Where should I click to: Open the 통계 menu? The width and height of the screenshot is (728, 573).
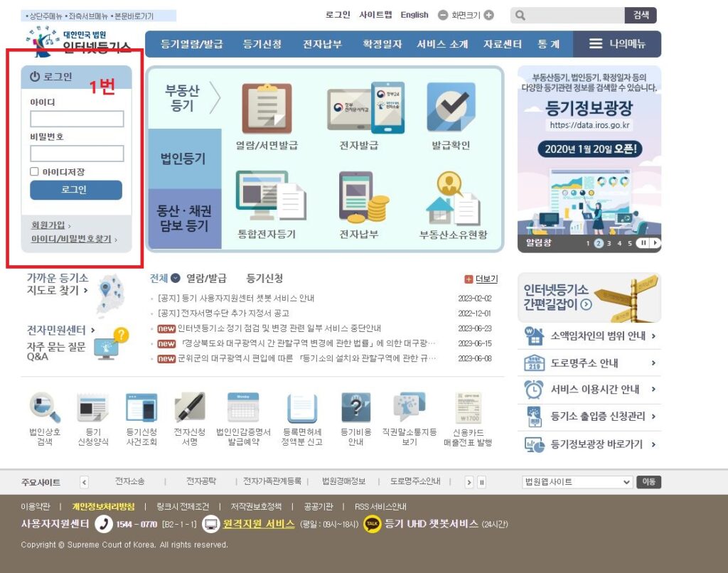tap(548, 44)
